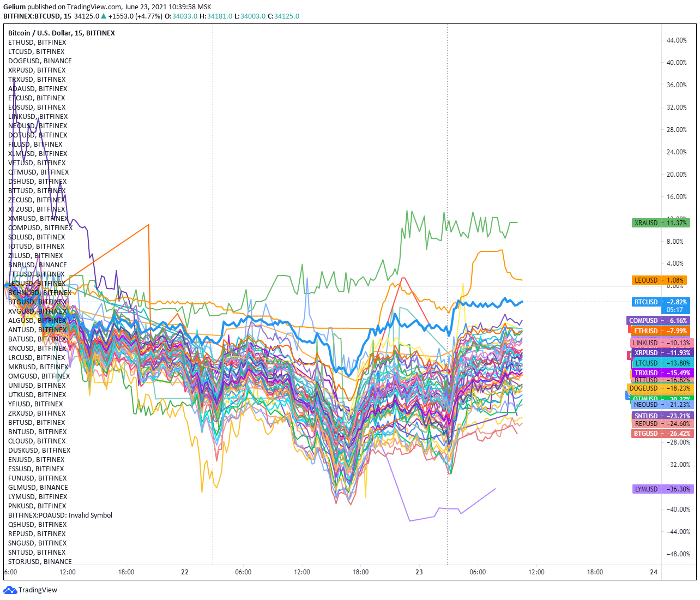700x600 pixels.
Task: Select DUSKUSD, BITFINEX legend entry
Action: 39,450
